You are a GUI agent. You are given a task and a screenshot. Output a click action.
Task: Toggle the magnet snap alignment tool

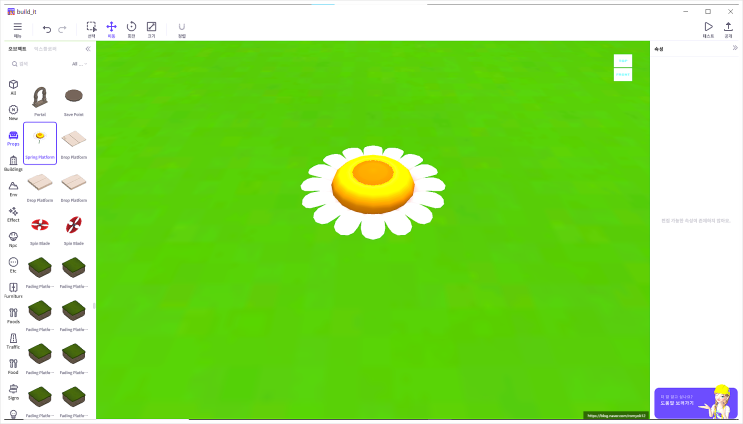[181, 29]
